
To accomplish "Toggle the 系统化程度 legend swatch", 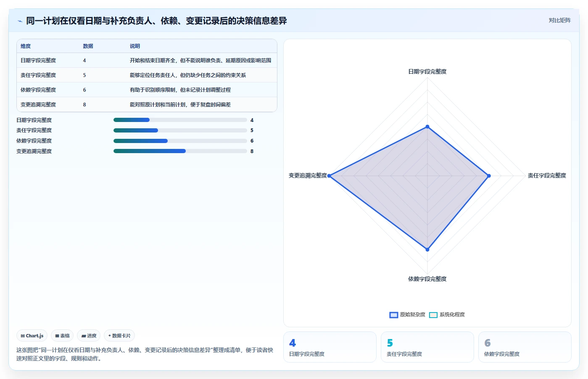I will (433, 315).
